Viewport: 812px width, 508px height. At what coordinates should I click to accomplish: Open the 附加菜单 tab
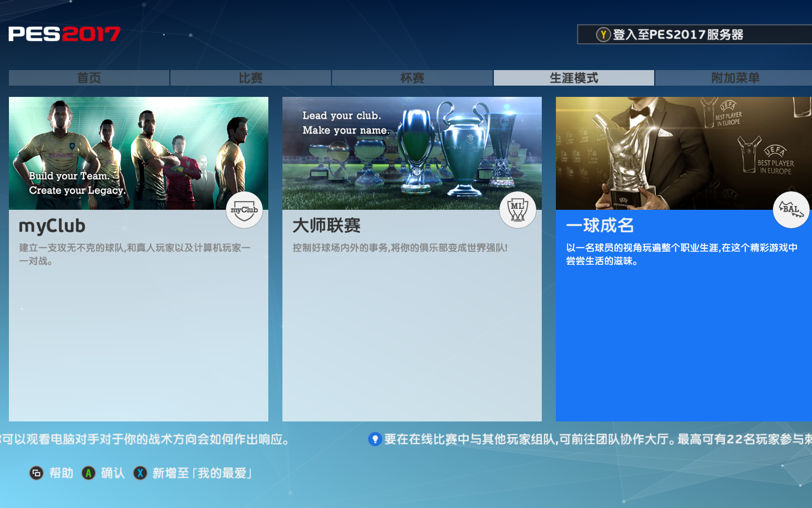[x=734, y=78]
